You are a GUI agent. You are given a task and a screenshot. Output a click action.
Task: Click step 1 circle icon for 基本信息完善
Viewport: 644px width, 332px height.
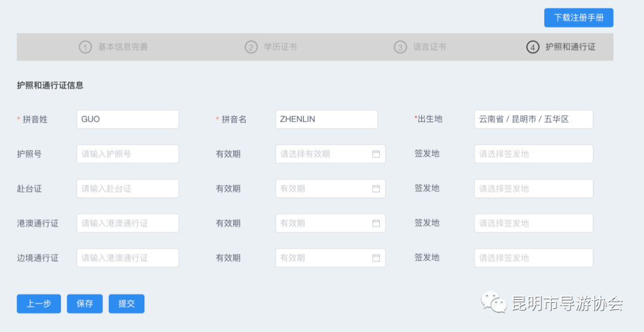85,47
